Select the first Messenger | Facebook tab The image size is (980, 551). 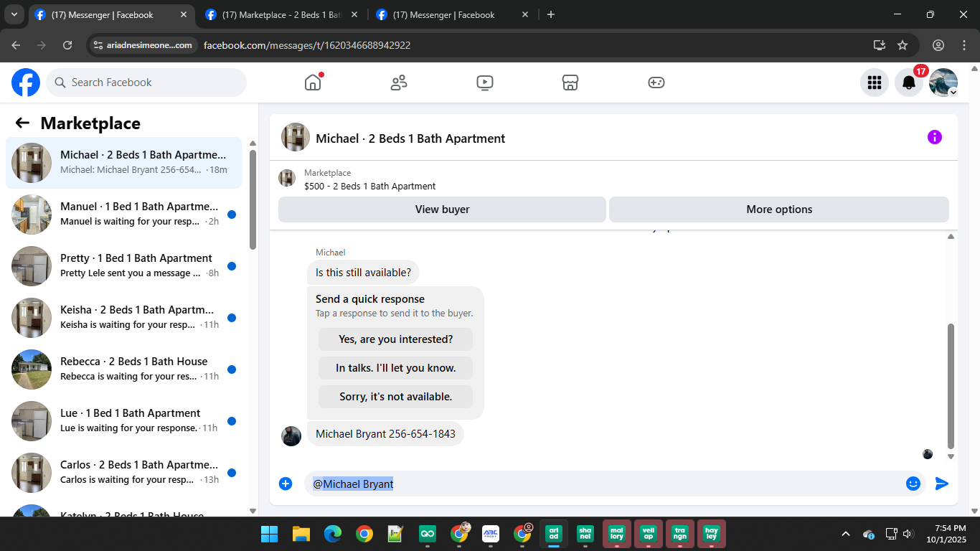pos(111,14)
